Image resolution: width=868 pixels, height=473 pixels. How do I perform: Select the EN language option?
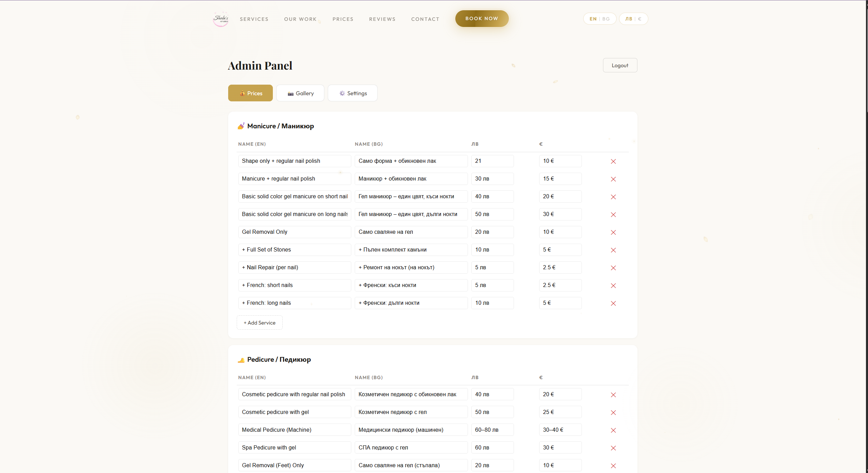[593, 19]
